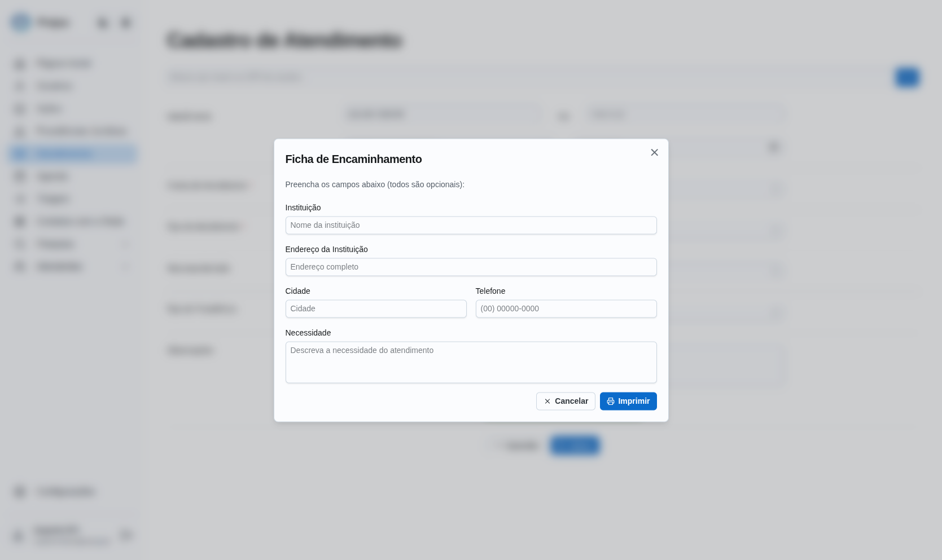Viewport: 942px width, 560px height.
Task: Select the highlighted blue sidebar menu item
Action: coord(73,153)
